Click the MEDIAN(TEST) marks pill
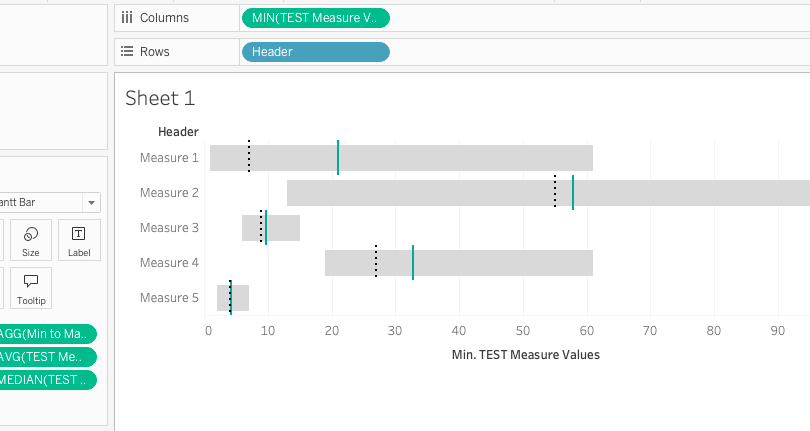Viewport: 810px width, 431px height. click(x=48, y=380)
